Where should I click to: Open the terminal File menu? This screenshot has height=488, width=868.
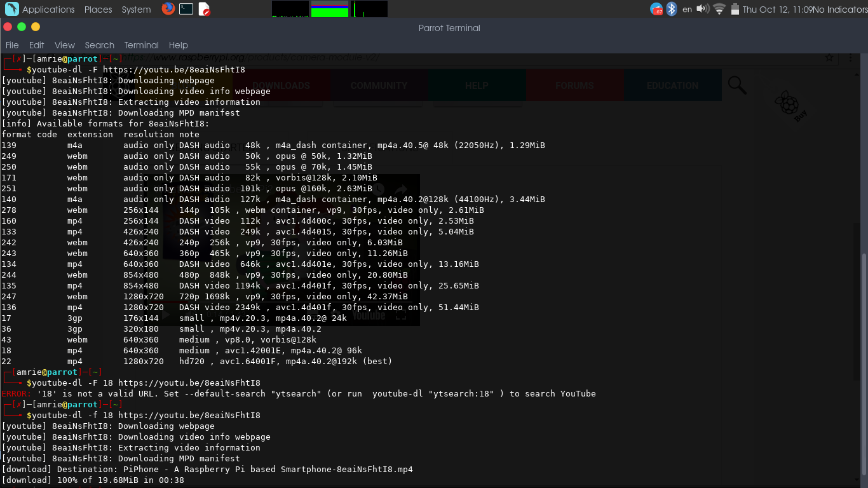(12, 45)
